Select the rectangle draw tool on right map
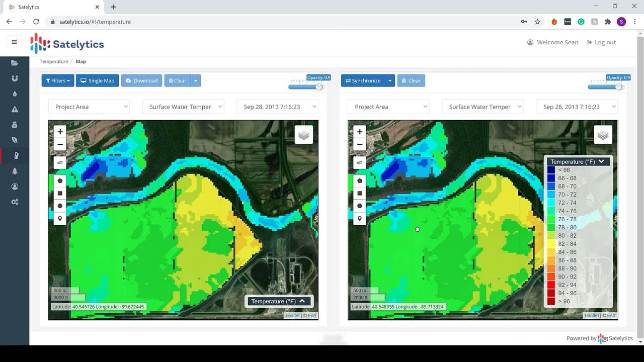644x362 pixels. point(359,193)
